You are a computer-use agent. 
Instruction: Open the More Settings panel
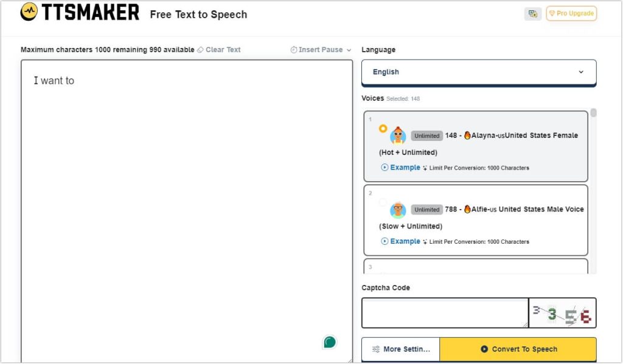pos(400,349)
